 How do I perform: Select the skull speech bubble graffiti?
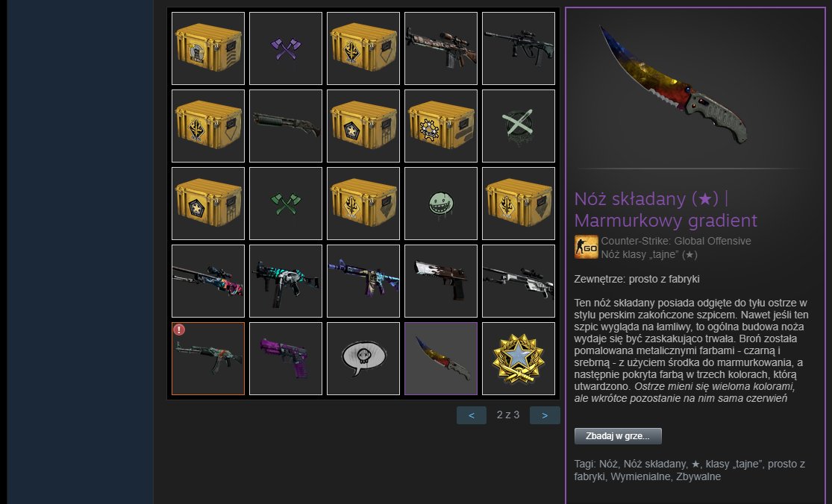click(x=363, y=359)
